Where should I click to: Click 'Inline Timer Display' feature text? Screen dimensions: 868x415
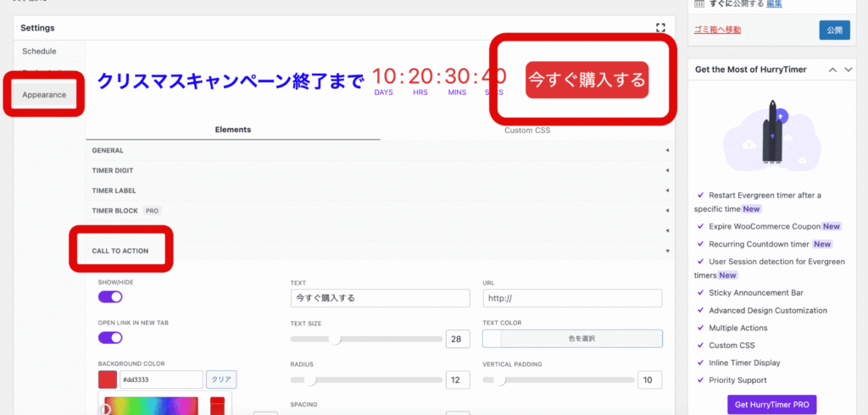click(x=744, y=363)
